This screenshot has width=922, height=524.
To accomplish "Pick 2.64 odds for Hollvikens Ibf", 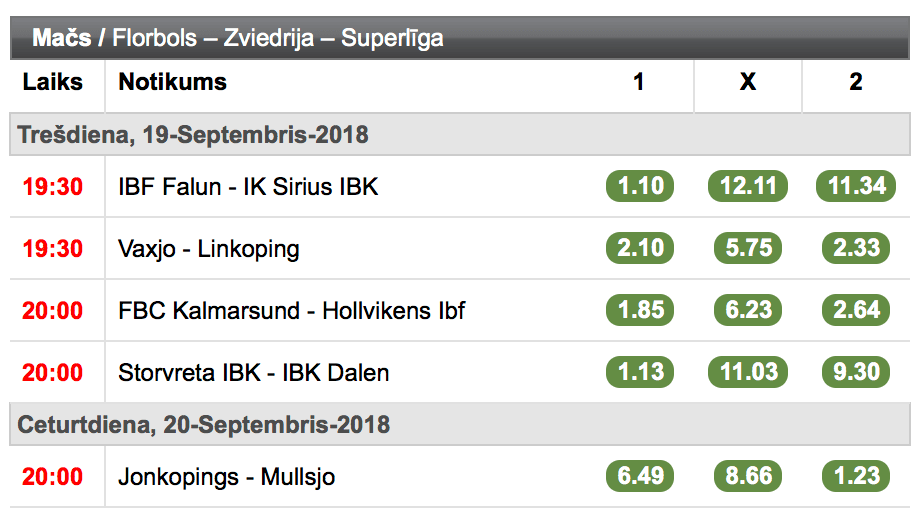I will tap(856, 310).
